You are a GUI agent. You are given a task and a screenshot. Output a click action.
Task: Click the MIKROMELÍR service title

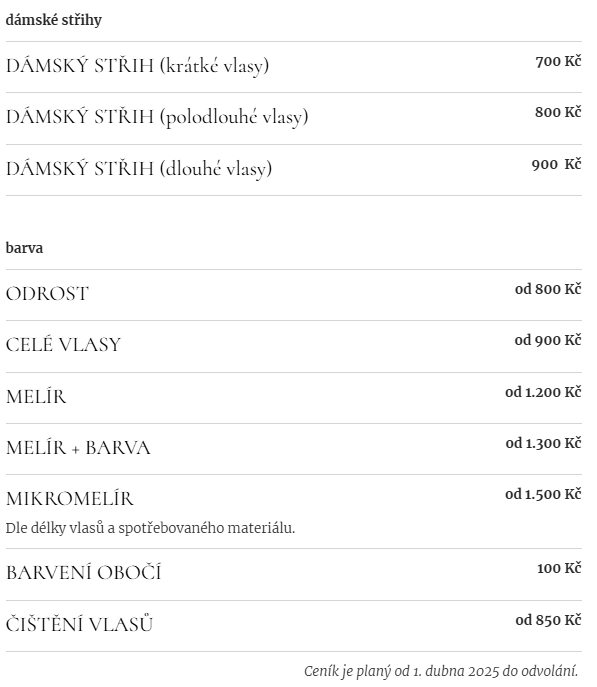[70, 499]
